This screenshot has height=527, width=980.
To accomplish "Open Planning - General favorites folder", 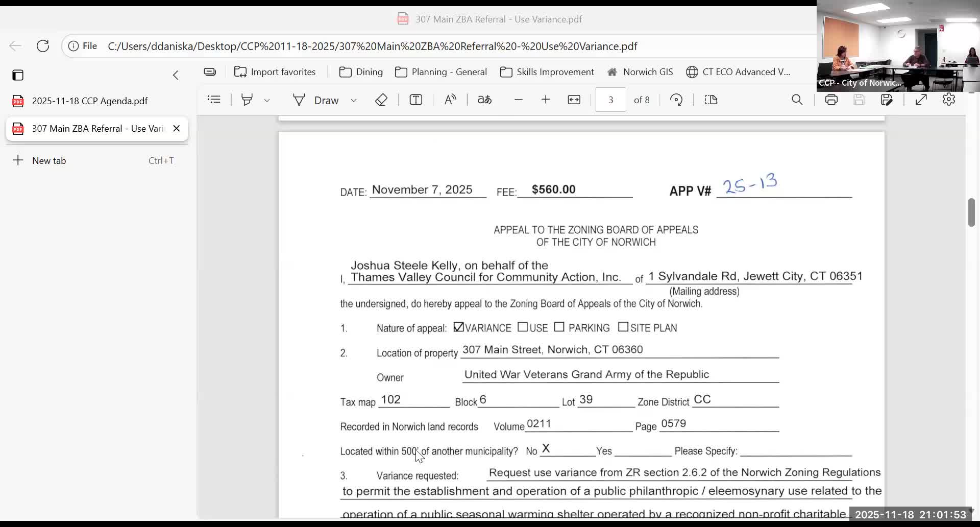I will coord(441,72).
